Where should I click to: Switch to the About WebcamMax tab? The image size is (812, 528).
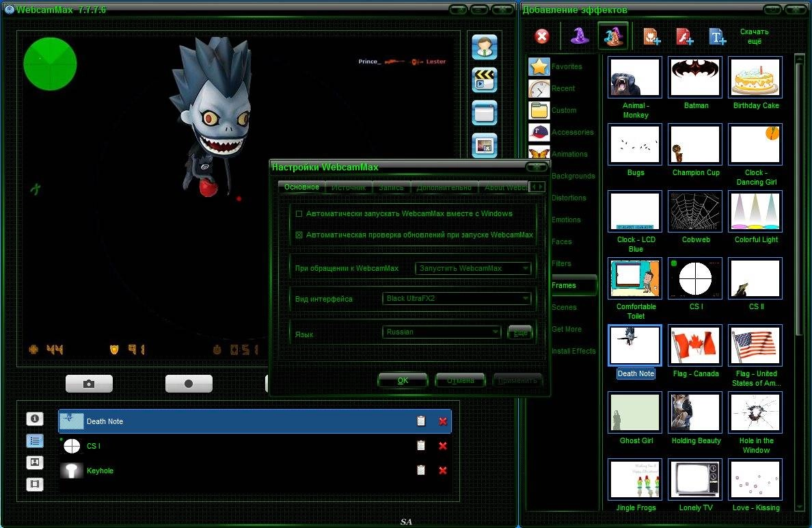click(x=504, y=187)
